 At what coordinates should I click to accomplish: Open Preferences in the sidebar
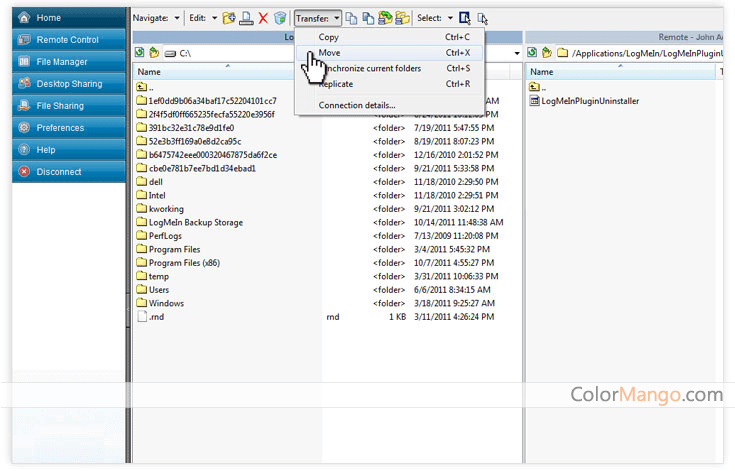(60, 128)
